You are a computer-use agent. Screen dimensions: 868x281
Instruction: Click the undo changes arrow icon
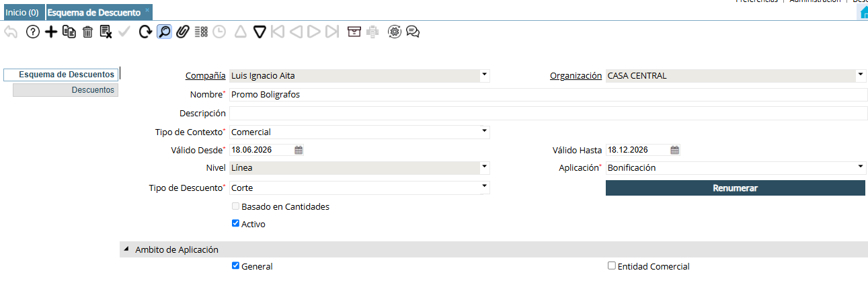(11, 32)
